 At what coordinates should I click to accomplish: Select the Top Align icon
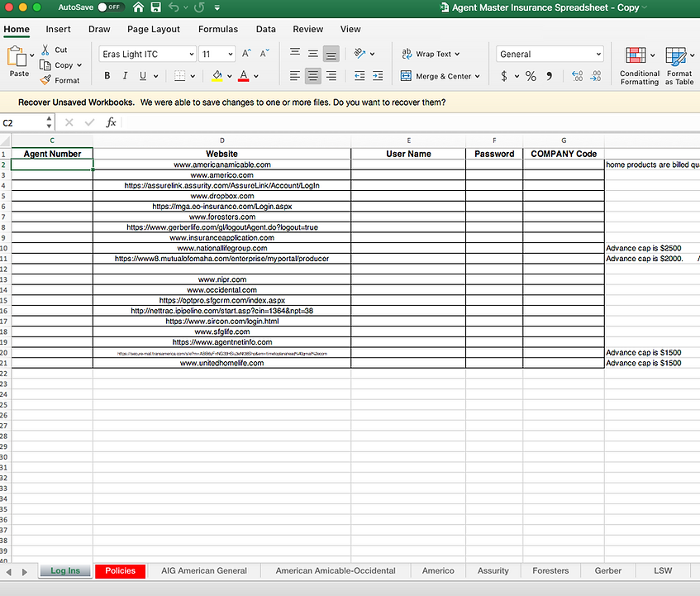click(x=295, y=54)
